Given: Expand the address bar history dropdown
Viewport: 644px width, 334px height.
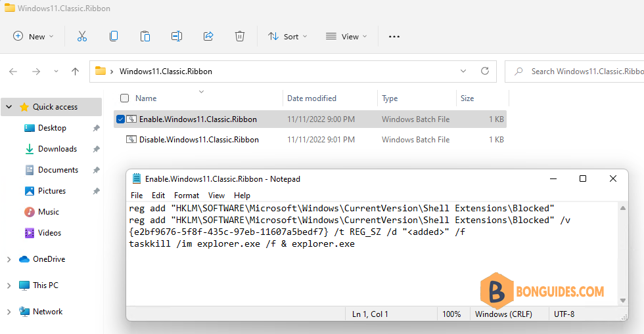Looking at the screenshot, I should tap(463, 71).
